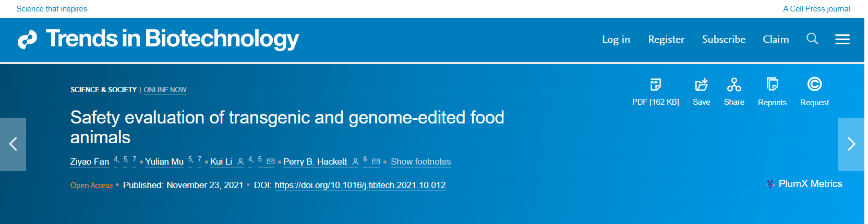Expand Show footnotes for authors
The height and width of the screenshot is (224, 868).
(x=420, y=162)
